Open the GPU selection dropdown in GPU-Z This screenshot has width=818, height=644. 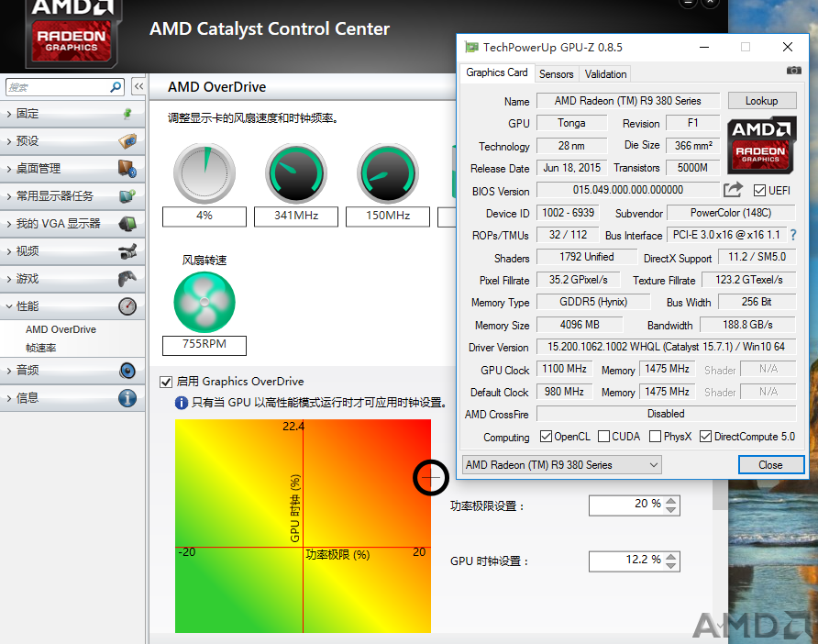[x=562, y=464]
